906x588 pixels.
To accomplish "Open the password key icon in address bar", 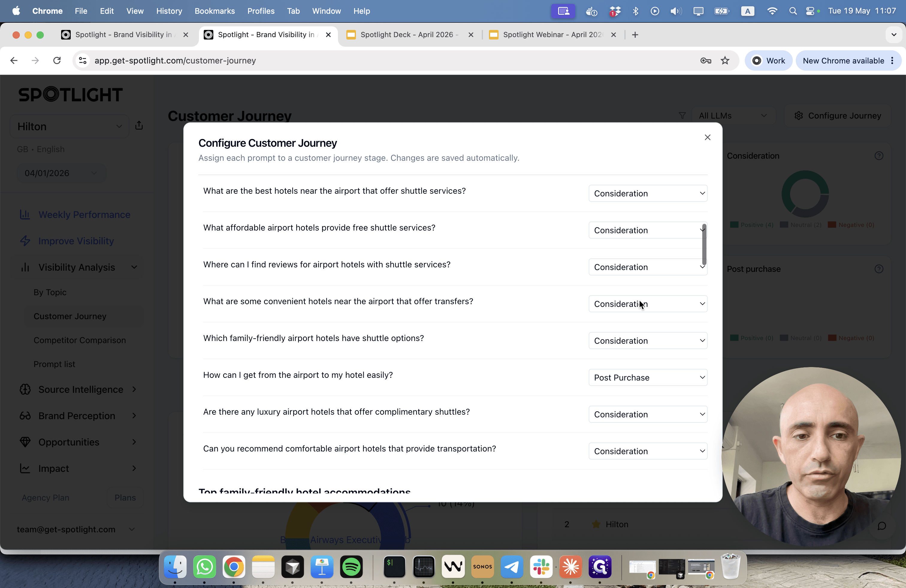I will pos(705,60).
